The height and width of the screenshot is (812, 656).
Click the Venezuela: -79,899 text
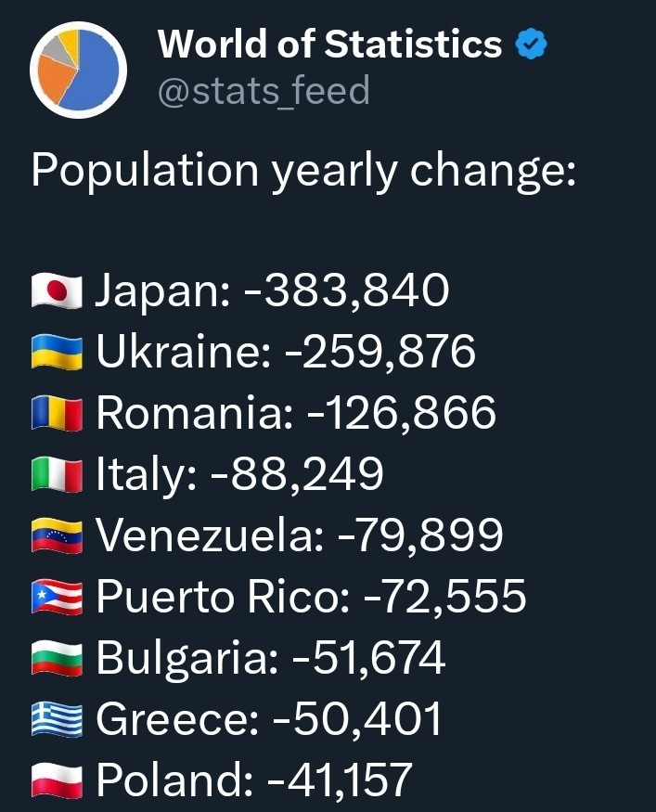pyautogui.click(x=300, y=536)
